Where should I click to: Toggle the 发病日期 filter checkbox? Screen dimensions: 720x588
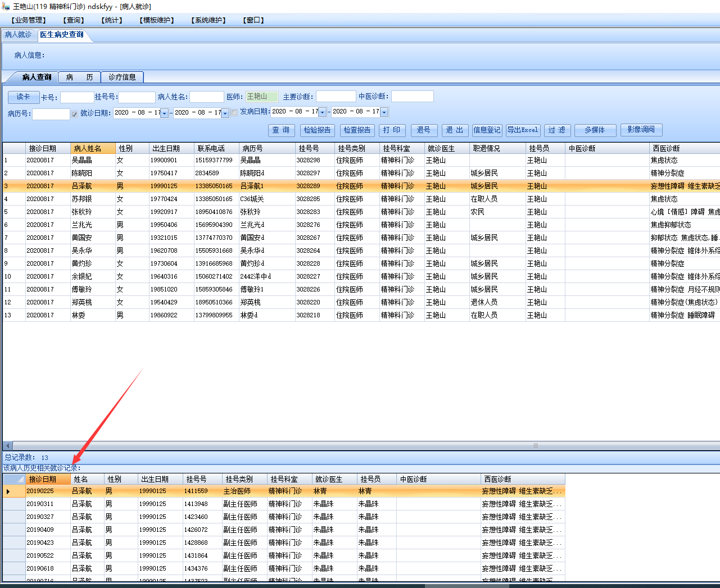(x=234, y=113)
